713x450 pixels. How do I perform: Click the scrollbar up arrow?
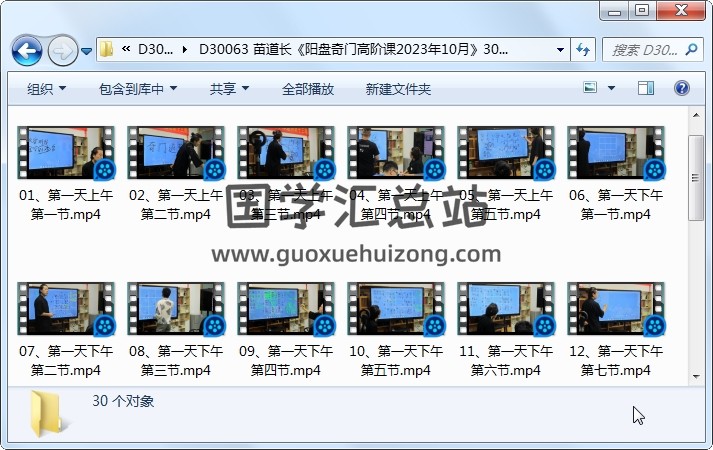(x=696, y=115)
